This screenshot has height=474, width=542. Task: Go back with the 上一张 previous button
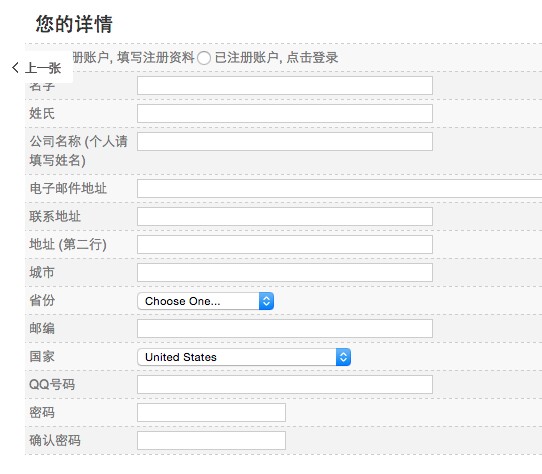[x=37, y=67]
